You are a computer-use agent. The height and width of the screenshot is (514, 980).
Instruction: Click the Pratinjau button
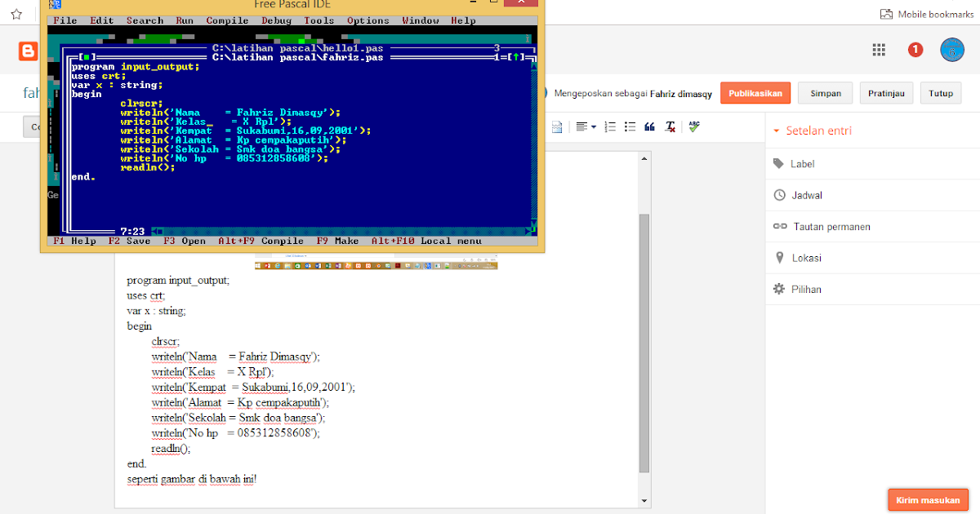(886, 93)
